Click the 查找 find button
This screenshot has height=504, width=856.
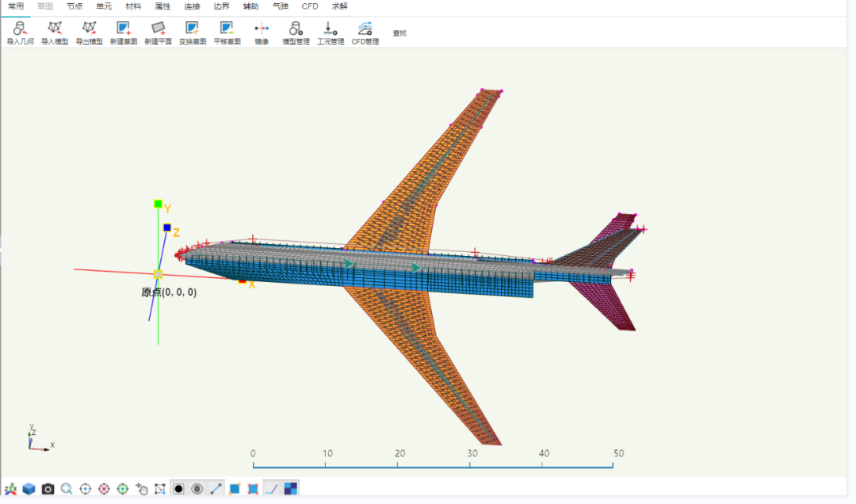pyautogui.click(x=399, y=33)
